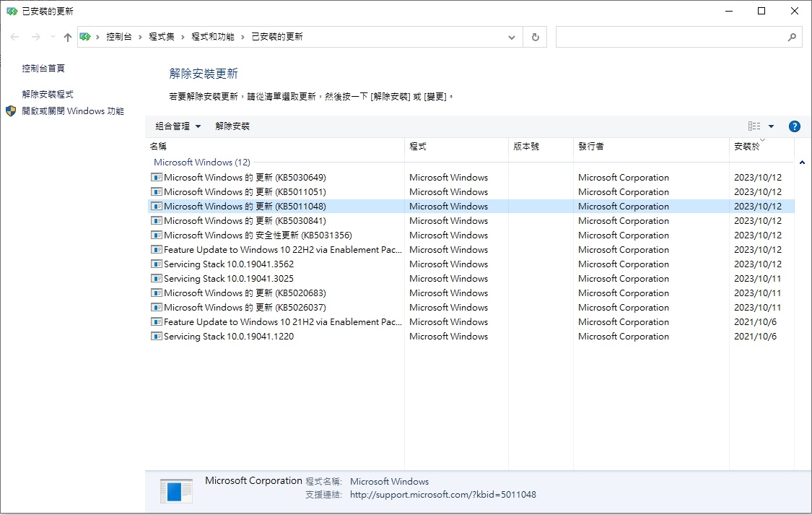Click icon of KB5011051 update row
The height and width of the screenshot is (515, 812).
pos(157,191)
